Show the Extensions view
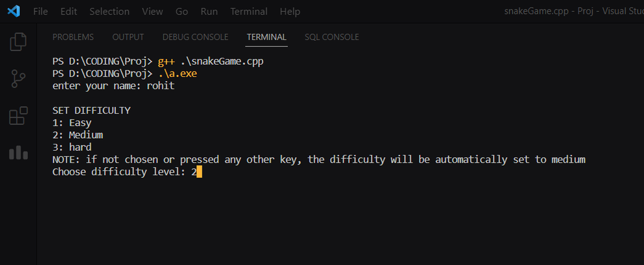The image size is (644, 265). pyautogui.click(x=18, y=116)
